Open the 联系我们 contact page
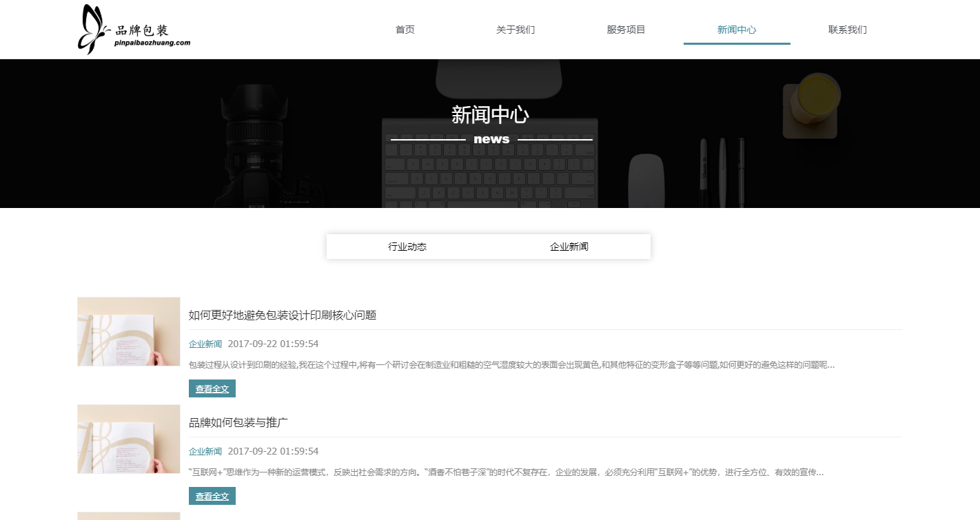 pyautogui.click(x=847, y=30)
